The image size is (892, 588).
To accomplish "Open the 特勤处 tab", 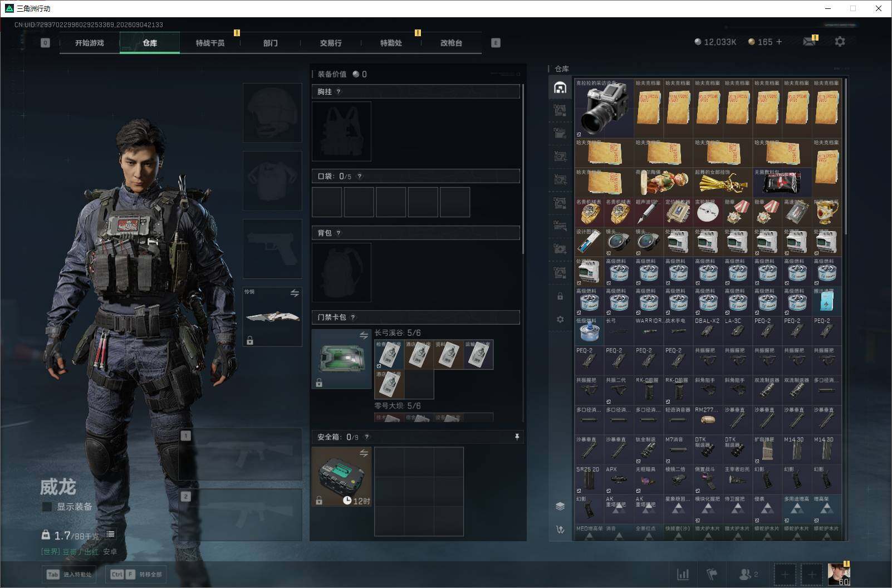I will [391, 43].
